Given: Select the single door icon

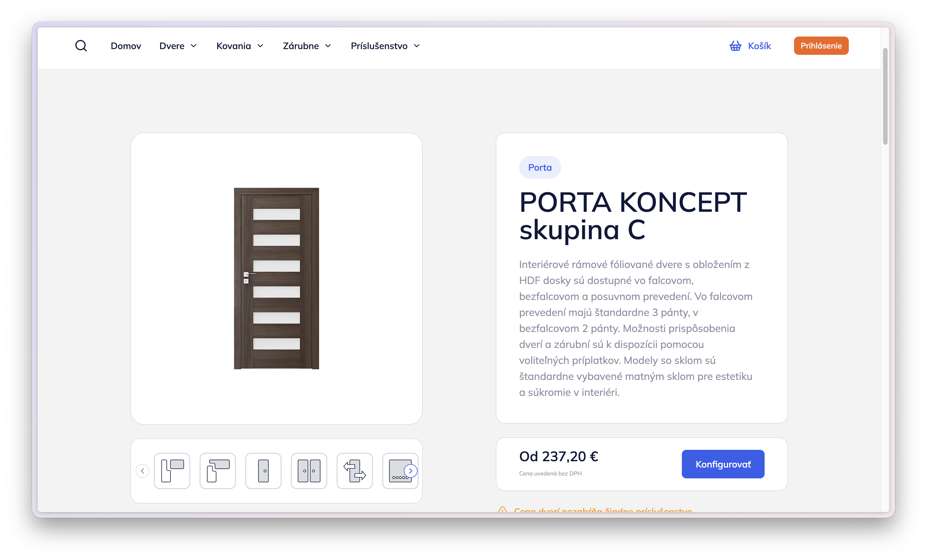Looking at the screenshot, I should tap(263, 471).
